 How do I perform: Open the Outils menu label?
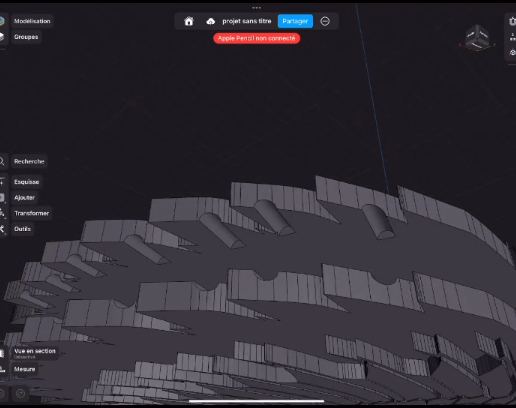pyautogui.click(x=22, y=229)
